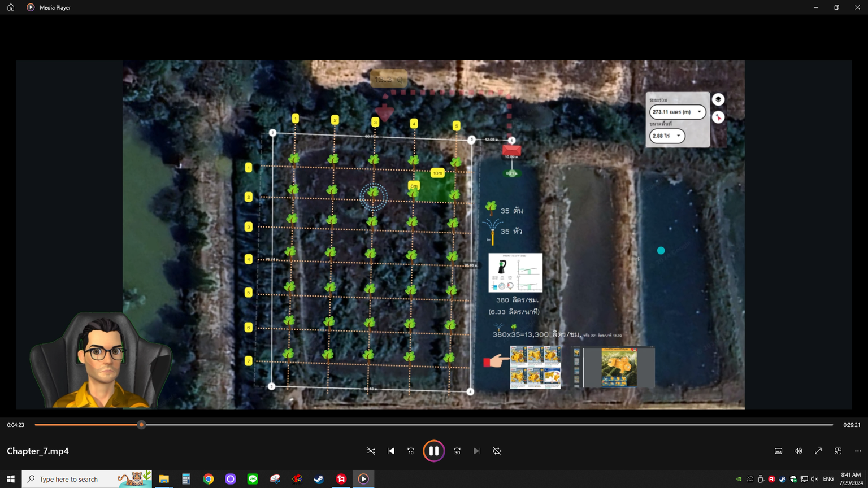Toggle shuffle mode
This screenshot has width=868, height=488.
point(371,451)
